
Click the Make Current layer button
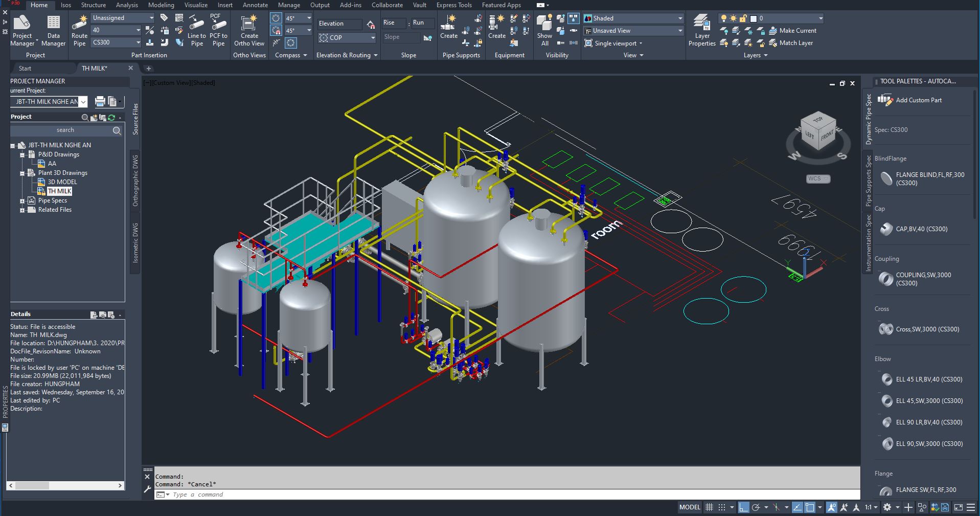pos(792,31)
